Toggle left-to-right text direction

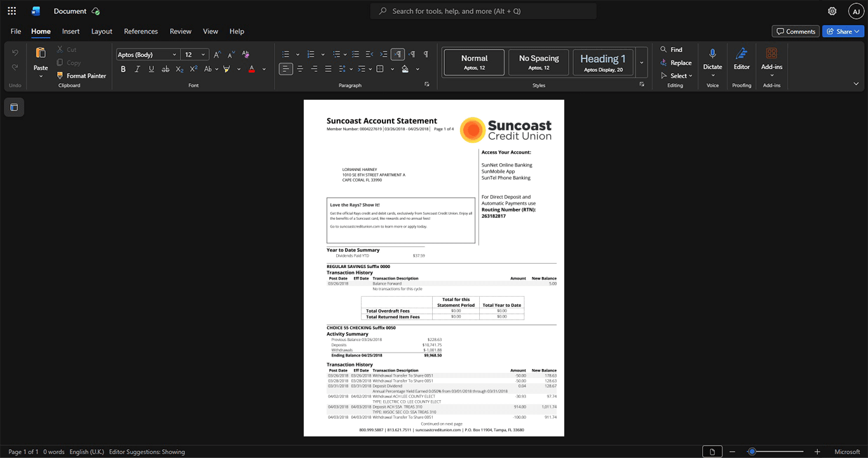398,55
